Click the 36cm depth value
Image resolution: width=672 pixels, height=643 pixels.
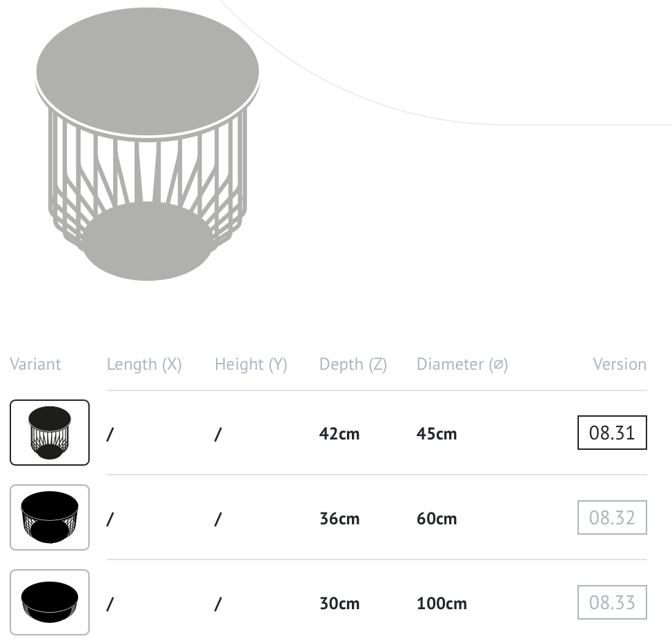(x=339, y=519)
